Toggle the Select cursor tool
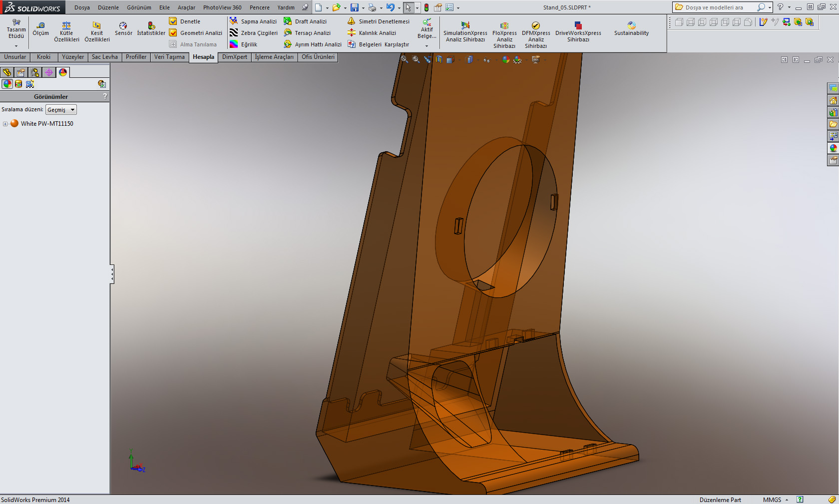This screenshot has height=504, width=839. [409, 7]
